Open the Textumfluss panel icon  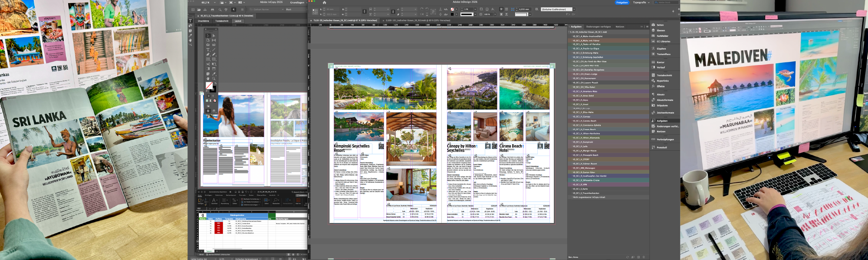tap(653, 54)
